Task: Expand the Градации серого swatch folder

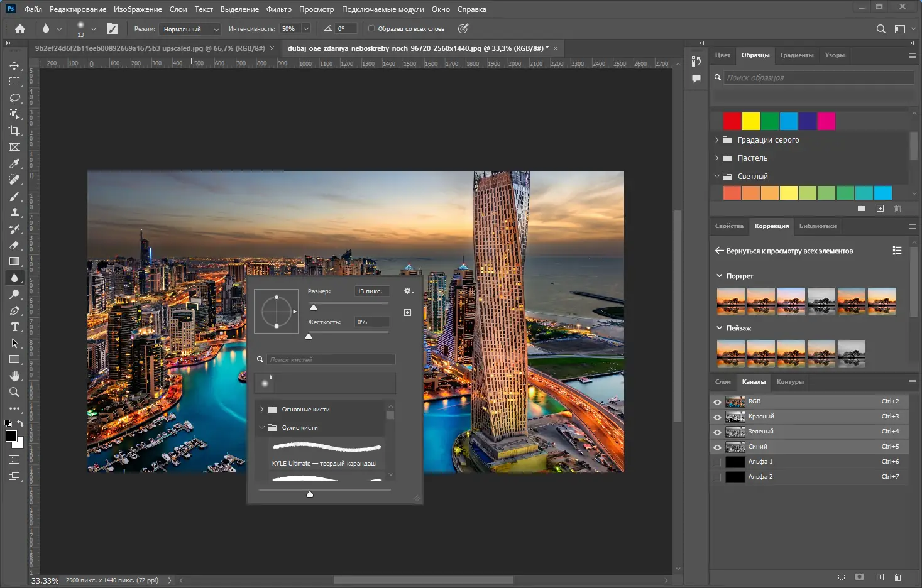Action: (x=716, y=140)
